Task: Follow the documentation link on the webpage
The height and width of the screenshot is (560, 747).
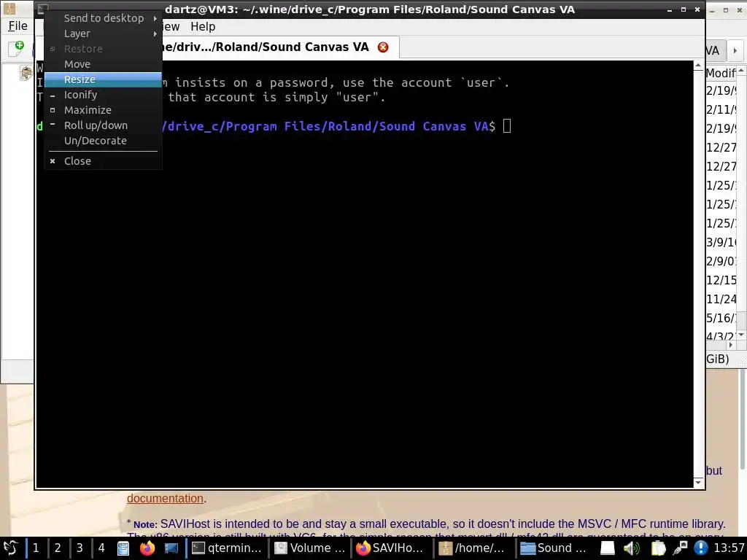Action: coord(165,498)
